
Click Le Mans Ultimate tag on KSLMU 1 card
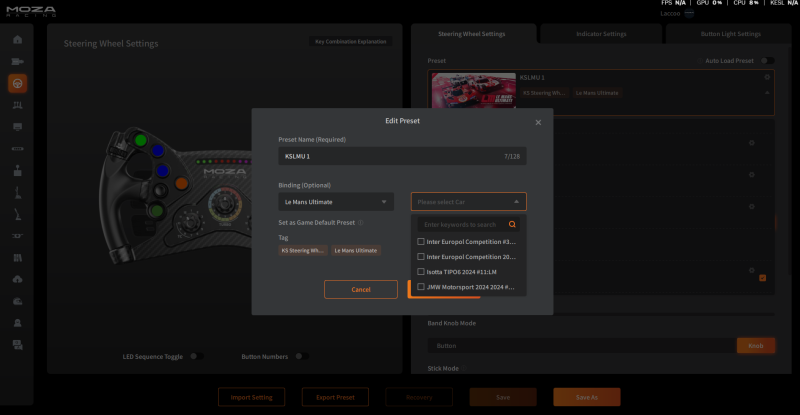597,93
